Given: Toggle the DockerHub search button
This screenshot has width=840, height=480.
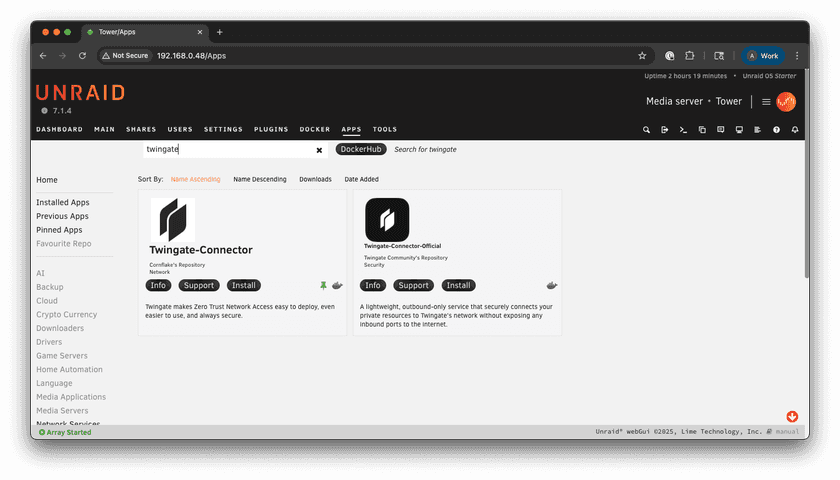Looking at the screenshot, I should click(x=361, y=149).
